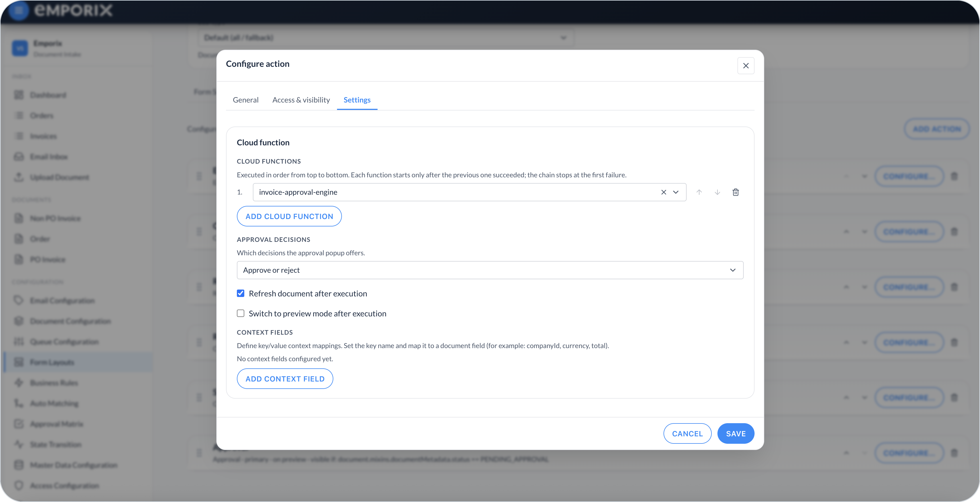980x502 pixels.
Task: Move cloud function up with arrow
Action: click(699, 192)
